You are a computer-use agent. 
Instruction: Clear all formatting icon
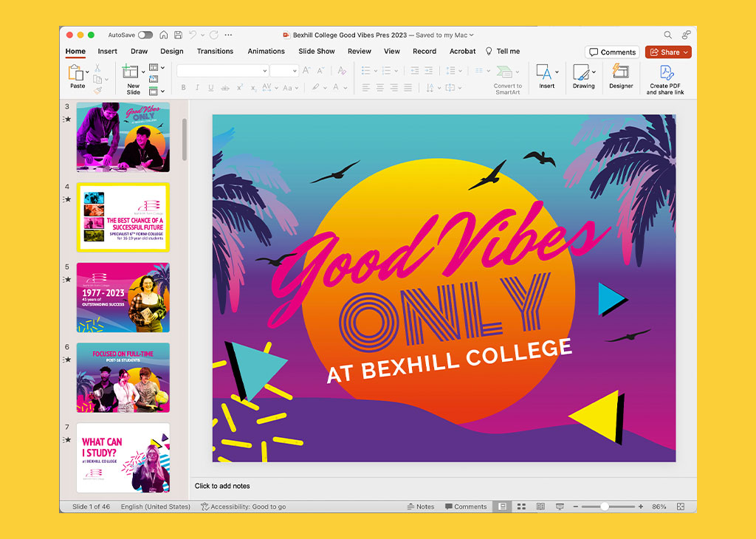342,71
